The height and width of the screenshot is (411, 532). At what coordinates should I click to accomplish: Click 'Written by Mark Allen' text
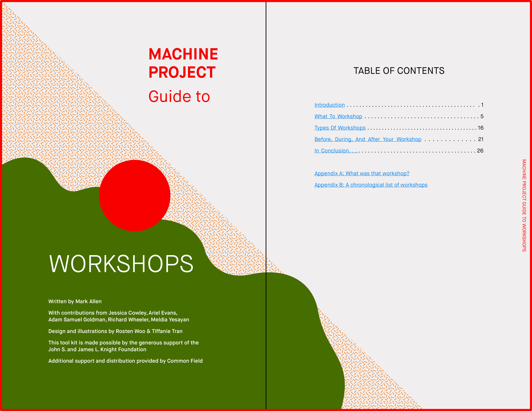pyautogui.click(x=75, y=301)
